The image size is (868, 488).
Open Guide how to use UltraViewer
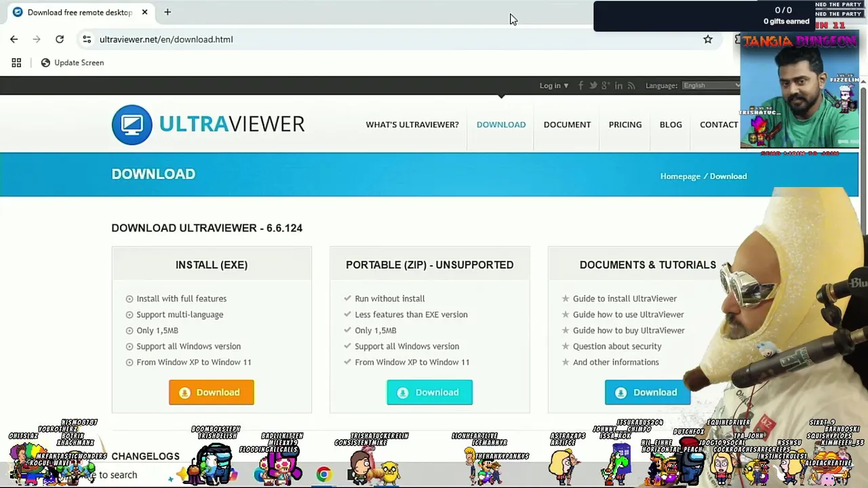click(628, 314)
